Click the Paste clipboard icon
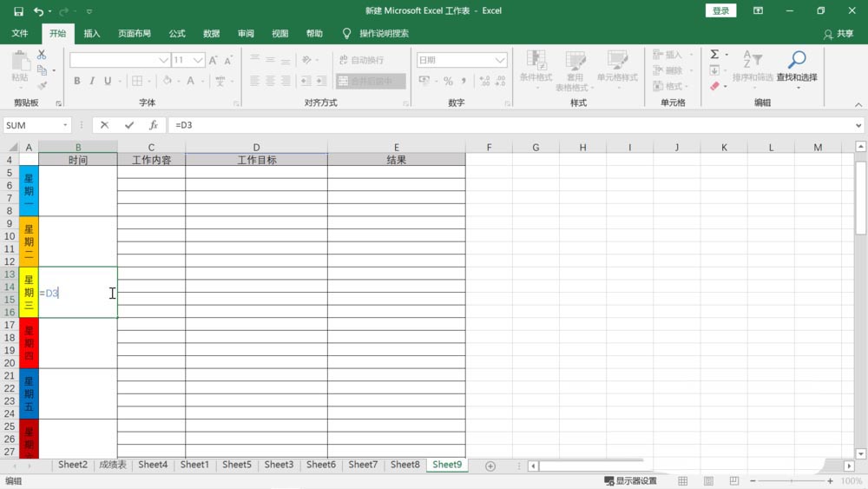 [x=20, y=61]
